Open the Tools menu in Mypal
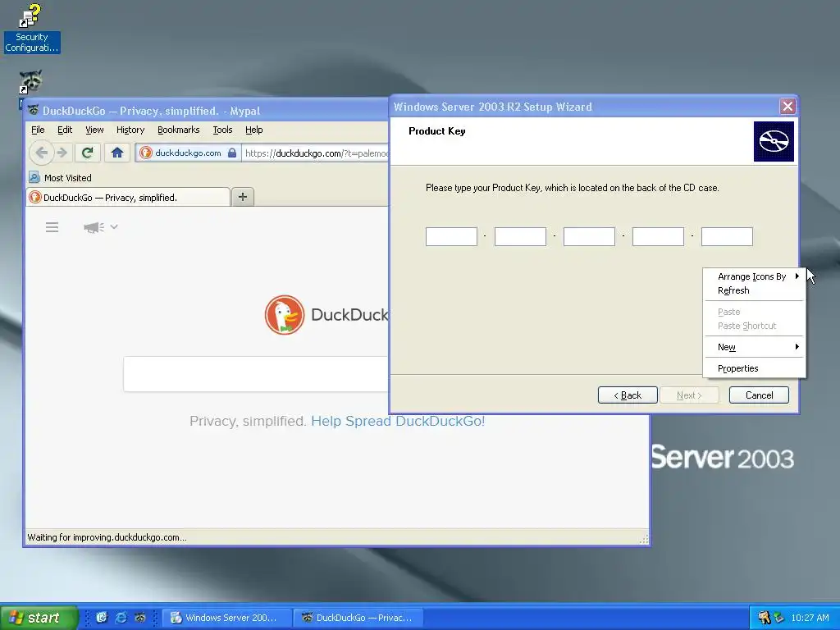 tap(222, 130)
